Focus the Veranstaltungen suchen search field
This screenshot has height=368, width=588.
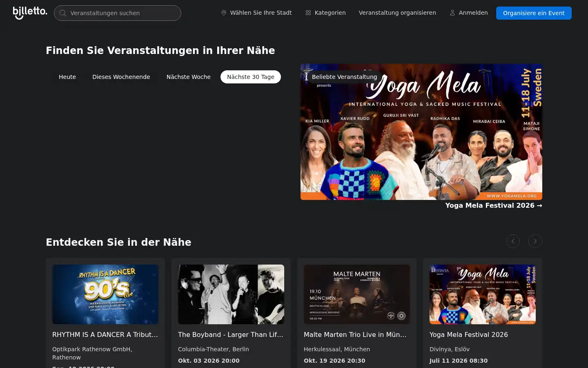click(x=118, y=13)
